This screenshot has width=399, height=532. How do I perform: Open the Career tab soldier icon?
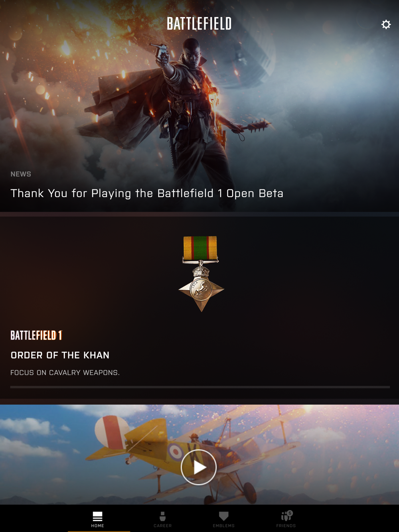coord(163,516)
